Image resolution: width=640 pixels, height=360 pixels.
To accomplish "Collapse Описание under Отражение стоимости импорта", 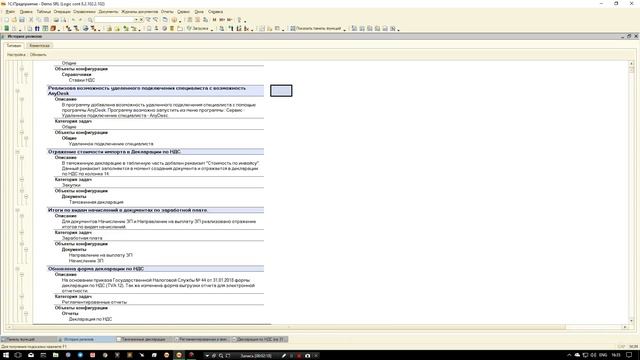I will point(22,158).
